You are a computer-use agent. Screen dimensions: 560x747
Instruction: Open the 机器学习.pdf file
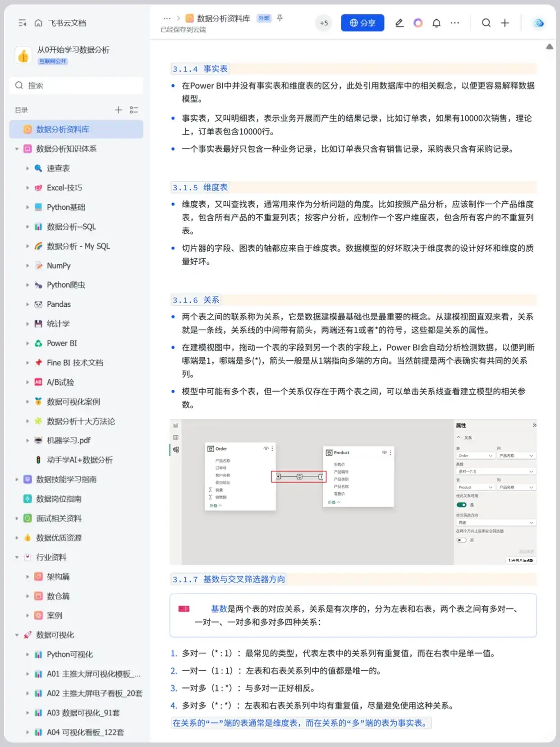[x=69, y=440]
